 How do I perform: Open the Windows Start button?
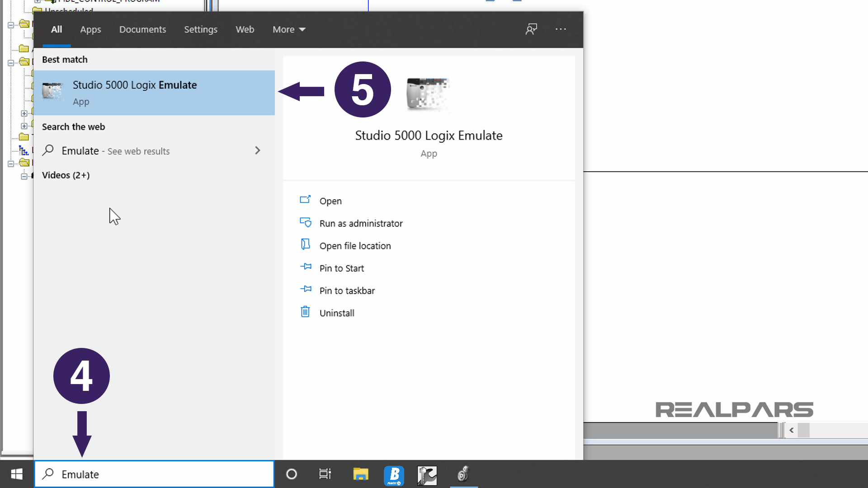[17, 474]
